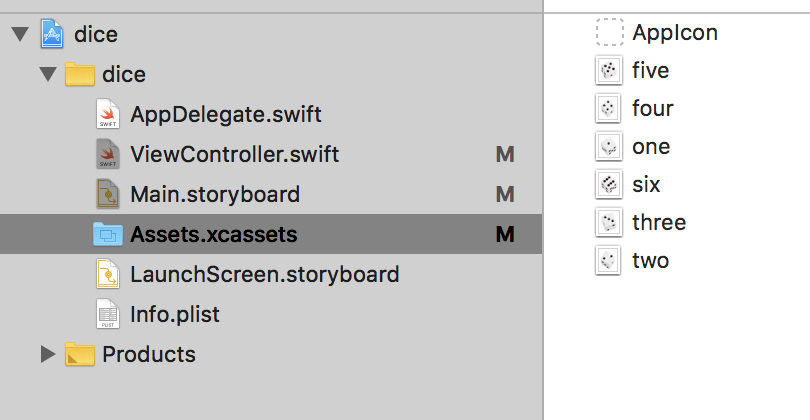Select the three image asset
The image size is (810, 420).
point(658,222)
